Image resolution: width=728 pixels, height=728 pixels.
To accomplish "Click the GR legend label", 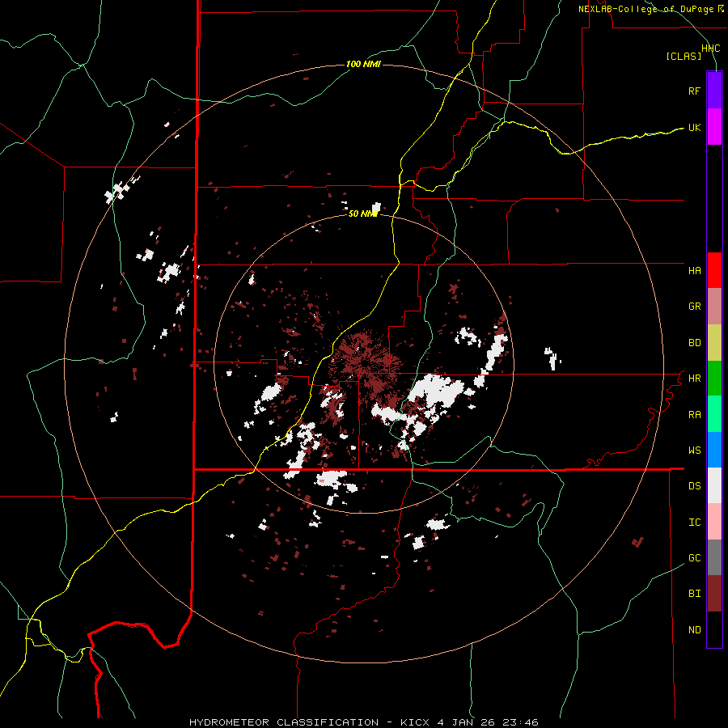I will (694, 307).
